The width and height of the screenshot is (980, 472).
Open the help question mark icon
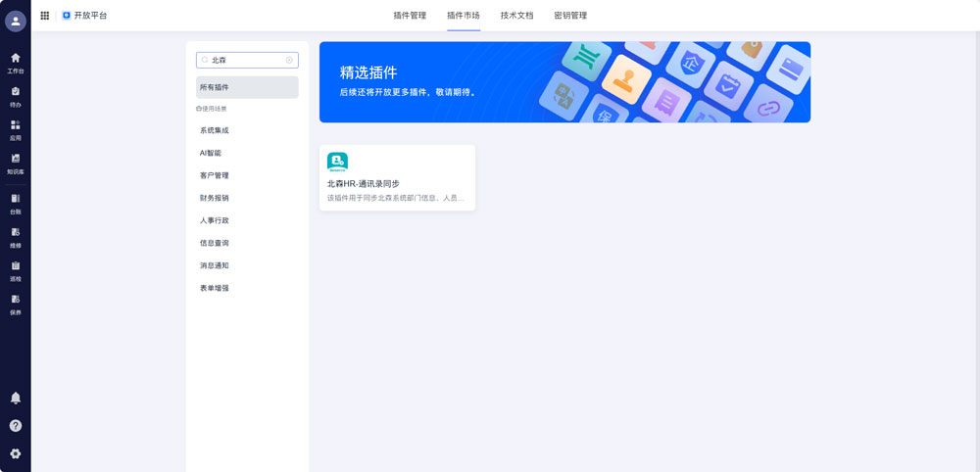point(15,426)
